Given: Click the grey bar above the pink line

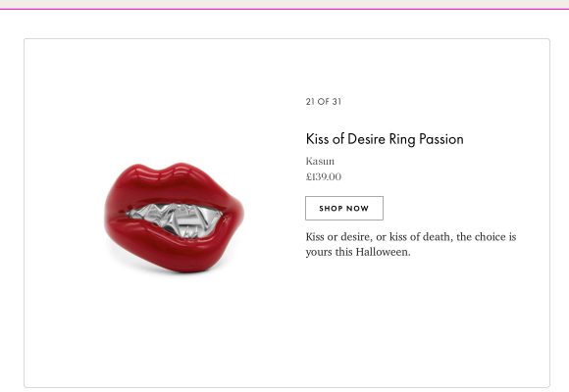Looking at the screenshot, I should 284,4.
